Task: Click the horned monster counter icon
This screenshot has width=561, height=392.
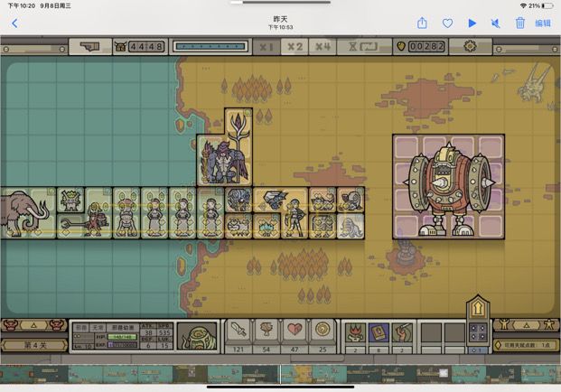Action: [120, 46]
